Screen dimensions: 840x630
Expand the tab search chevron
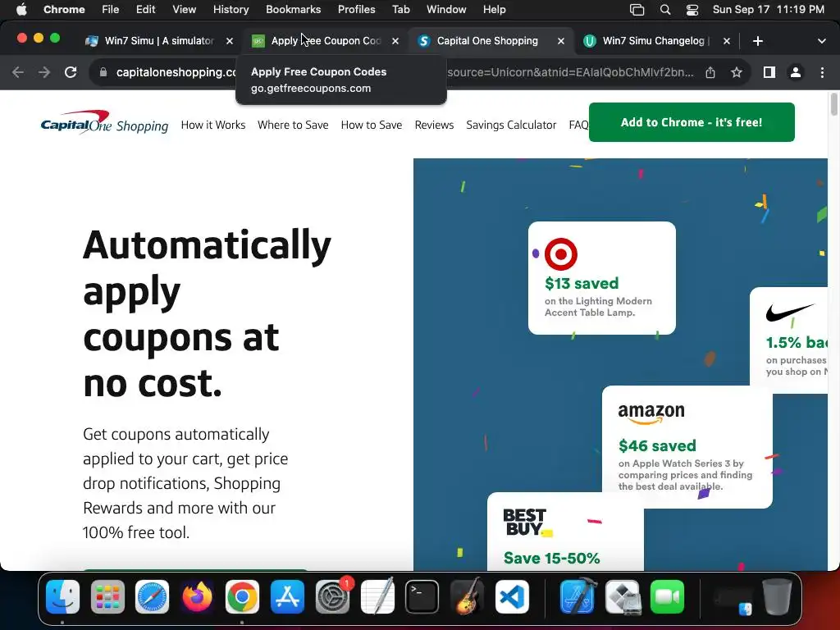pyautogui.click(x=822, y=41)
